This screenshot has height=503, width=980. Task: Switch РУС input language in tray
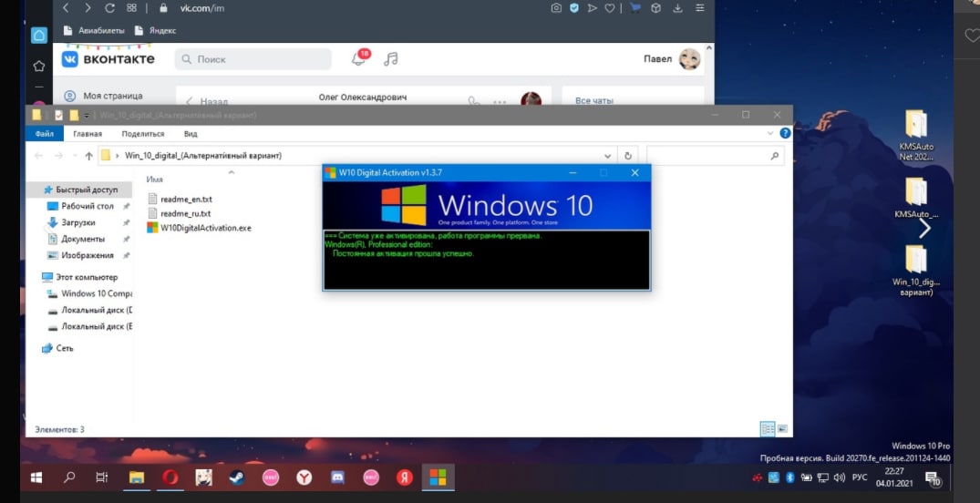coord(860,478)
